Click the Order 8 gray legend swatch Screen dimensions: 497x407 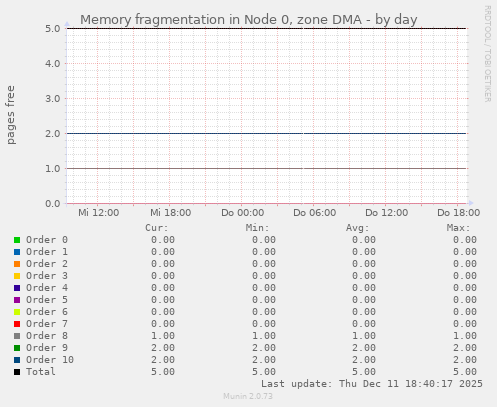[17, 336]
